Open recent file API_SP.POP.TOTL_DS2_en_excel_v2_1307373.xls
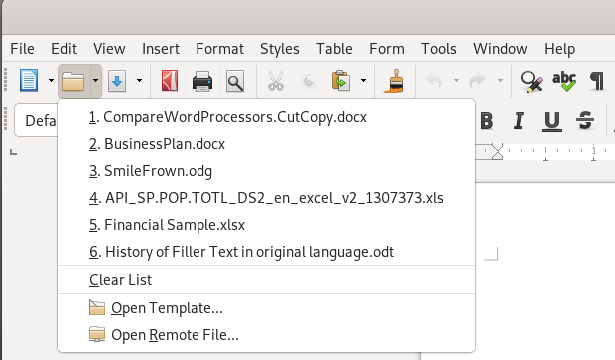Image resolution: width=615 pixels, height=360 pixels. (x=266, y=198)
